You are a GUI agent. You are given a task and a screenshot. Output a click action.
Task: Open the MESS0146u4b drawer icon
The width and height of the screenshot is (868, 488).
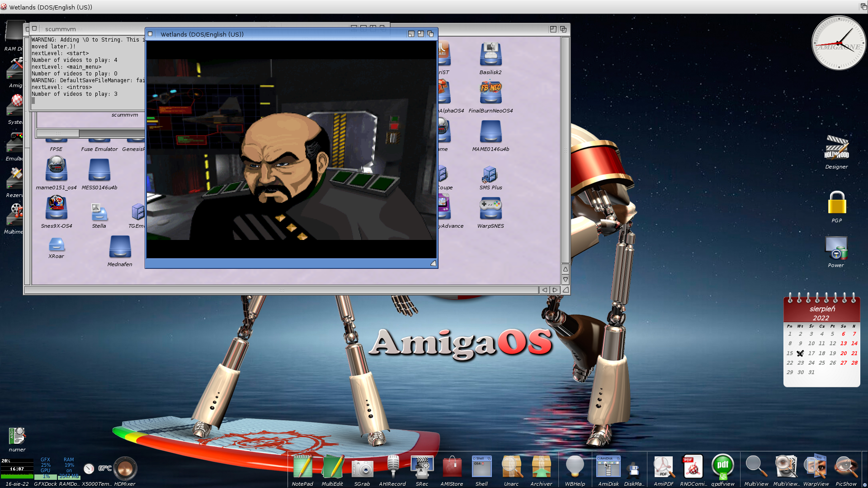coord(99,170)
